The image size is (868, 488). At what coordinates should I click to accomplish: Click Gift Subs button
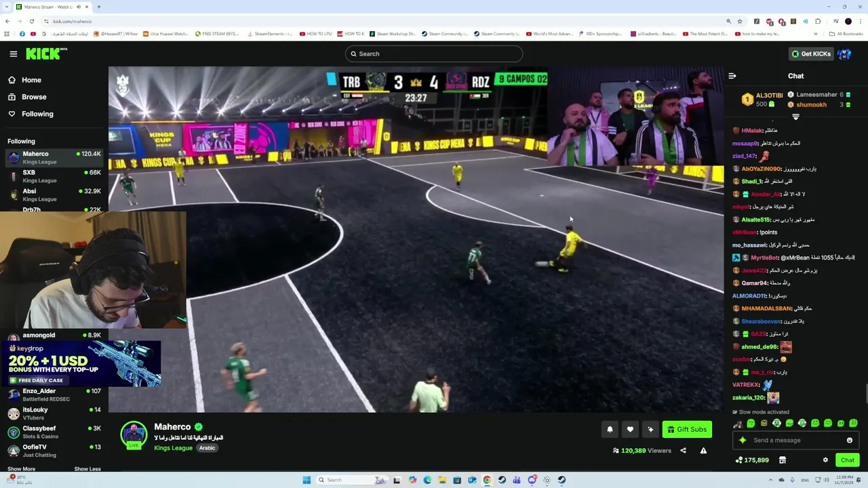pos(687,429)
